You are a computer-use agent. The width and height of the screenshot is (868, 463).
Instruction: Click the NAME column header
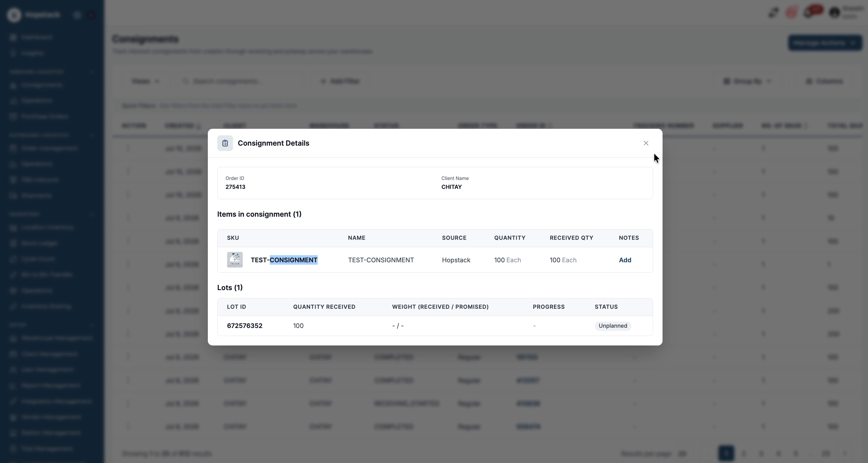(x=356, y=238)
